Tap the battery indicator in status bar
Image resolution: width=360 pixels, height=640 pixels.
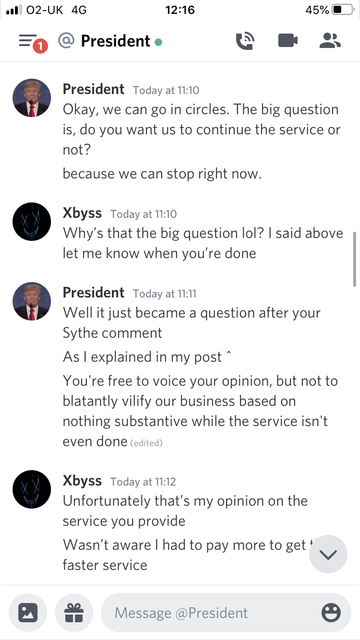coord(342,10)
